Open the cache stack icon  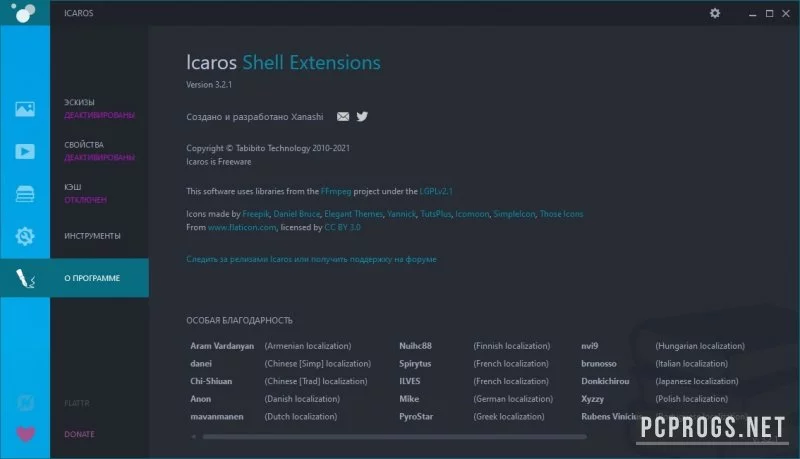coord(25,194)
